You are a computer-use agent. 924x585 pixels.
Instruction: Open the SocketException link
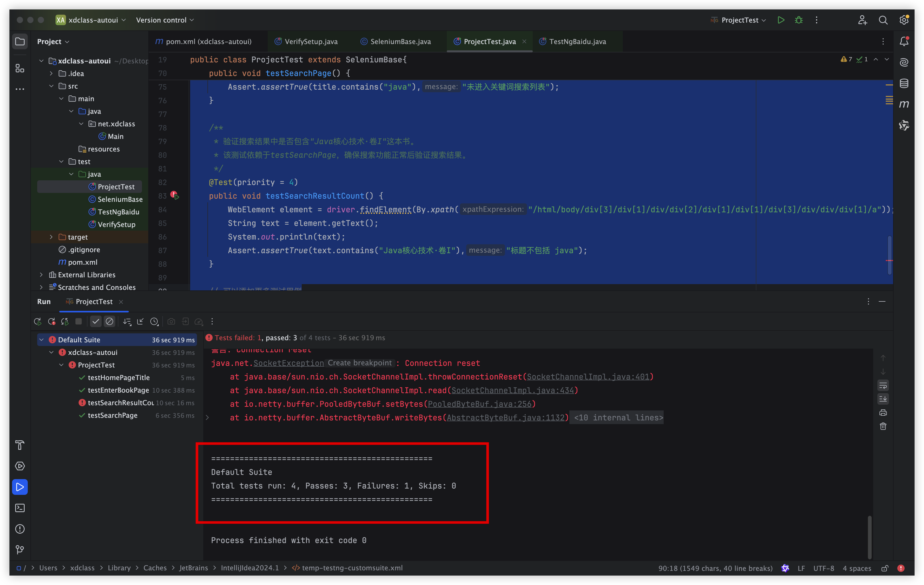(x=289, y=363)
